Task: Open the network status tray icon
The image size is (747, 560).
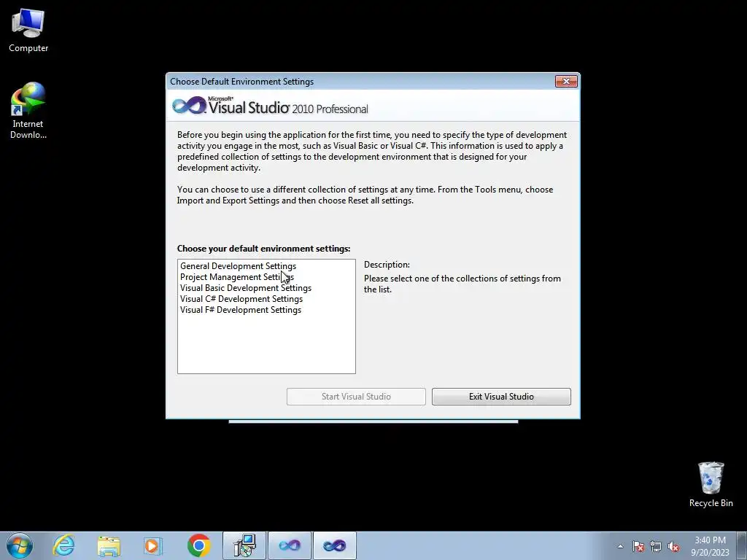Action: point(656,546)
